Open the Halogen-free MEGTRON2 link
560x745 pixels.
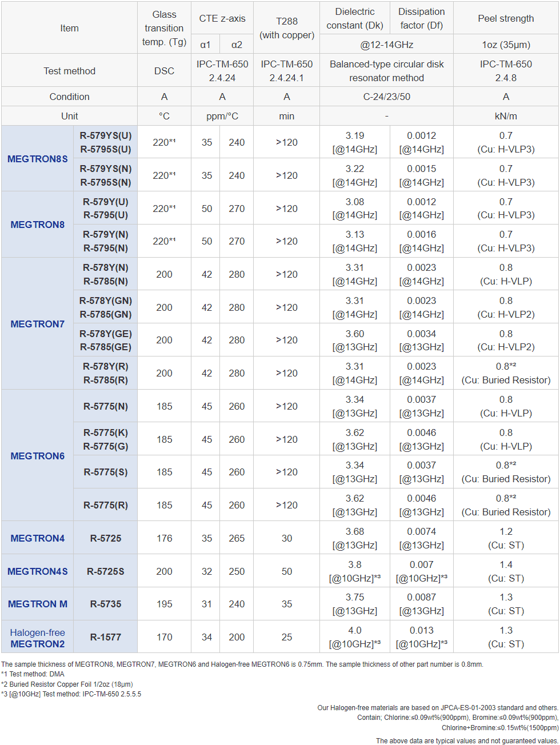37,638
